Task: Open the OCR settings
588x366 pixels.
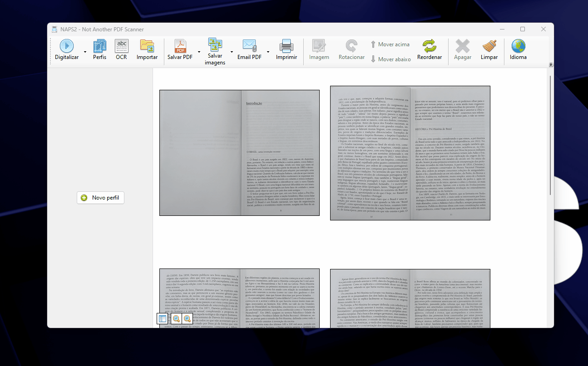Action: click(121, 50)
